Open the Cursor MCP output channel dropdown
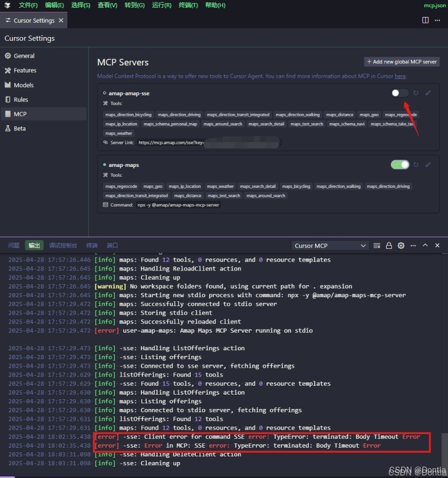This screenshot has width=448, height=478. 330,246
